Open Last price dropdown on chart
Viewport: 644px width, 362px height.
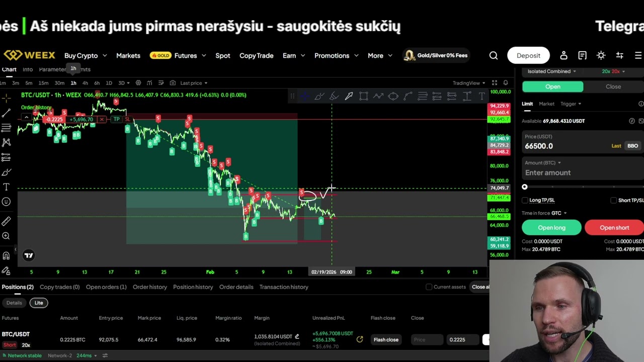(x=194, y=83)
